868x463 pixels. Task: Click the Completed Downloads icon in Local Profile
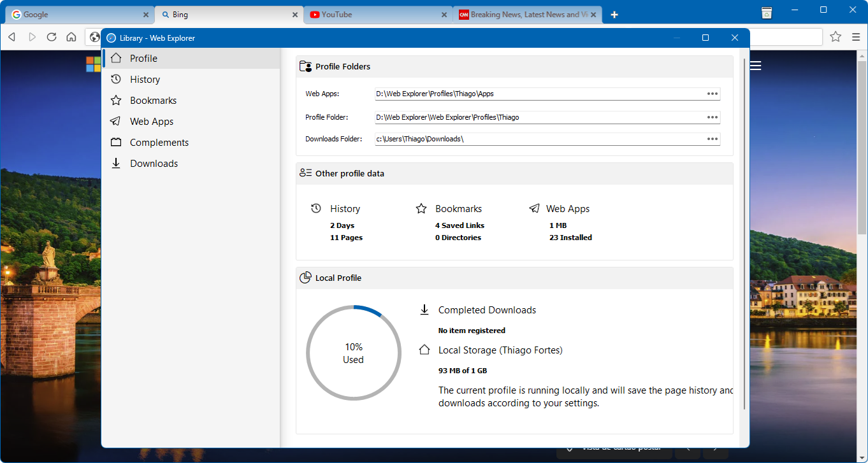tap(424, 310)
